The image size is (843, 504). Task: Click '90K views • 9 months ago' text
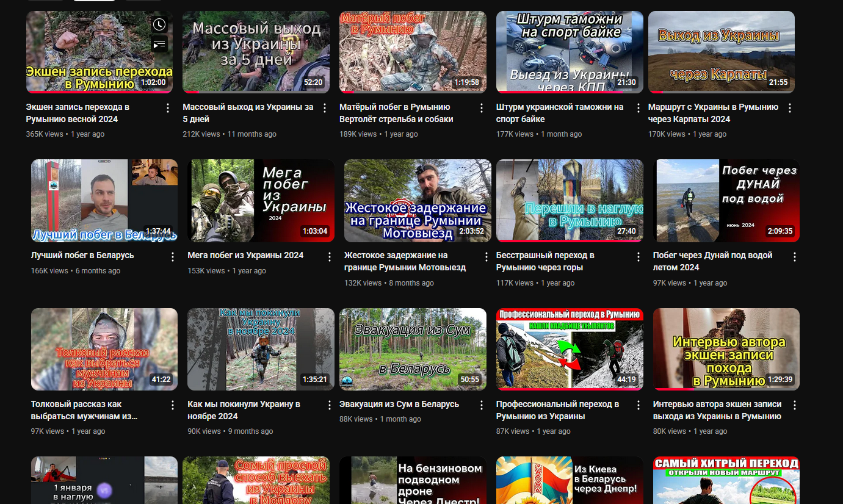click(x=230, y=431)
